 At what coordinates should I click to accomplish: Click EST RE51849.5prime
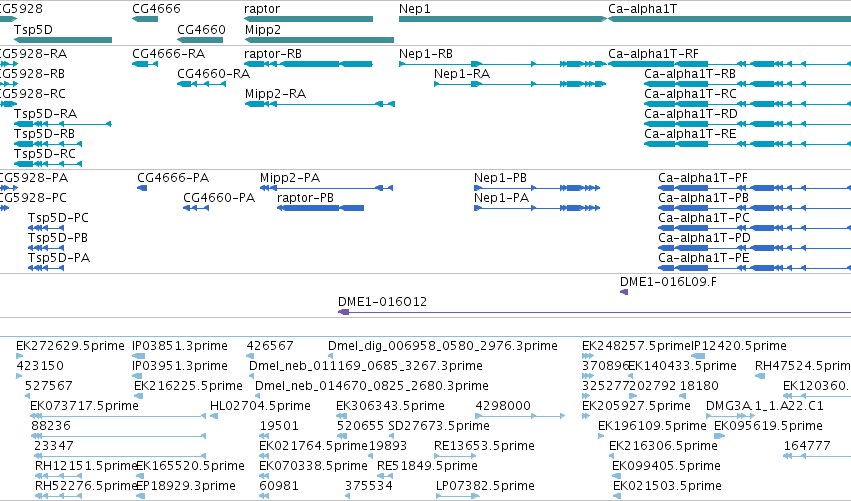click(x=385, y=476)
